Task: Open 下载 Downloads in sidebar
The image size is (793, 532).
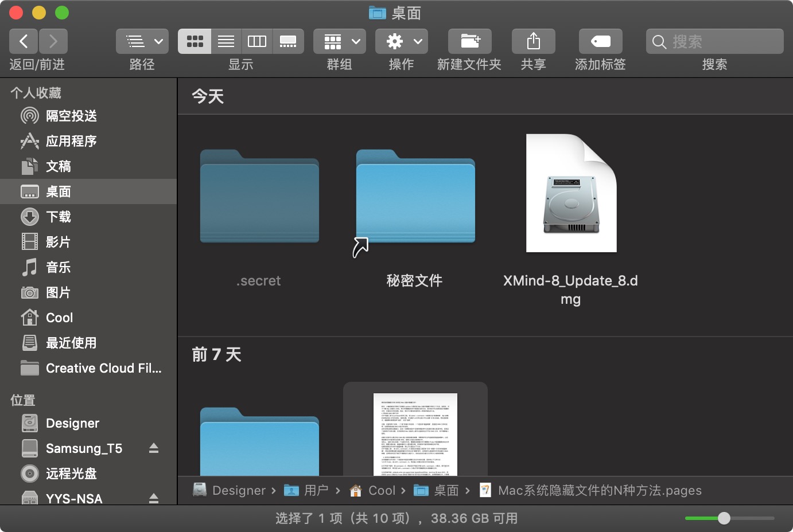Action: 88,217
